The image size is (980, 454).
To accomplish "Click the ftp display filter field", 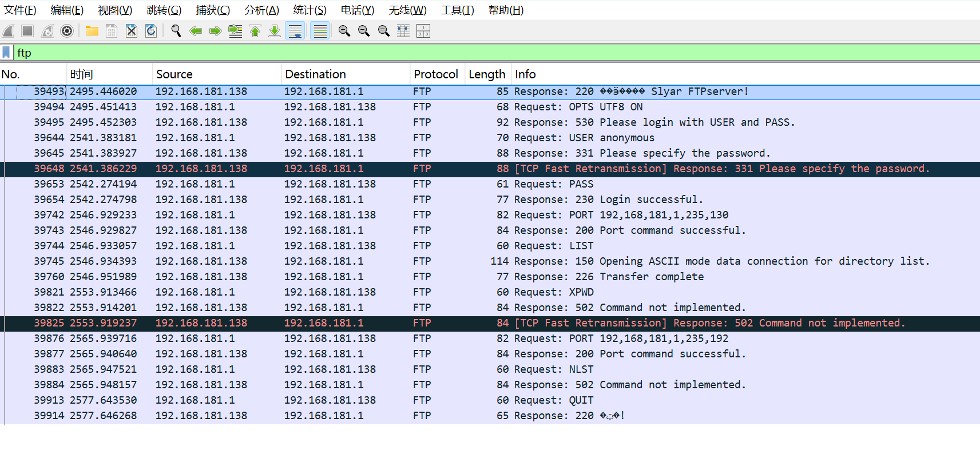I will tap(458, 53).
